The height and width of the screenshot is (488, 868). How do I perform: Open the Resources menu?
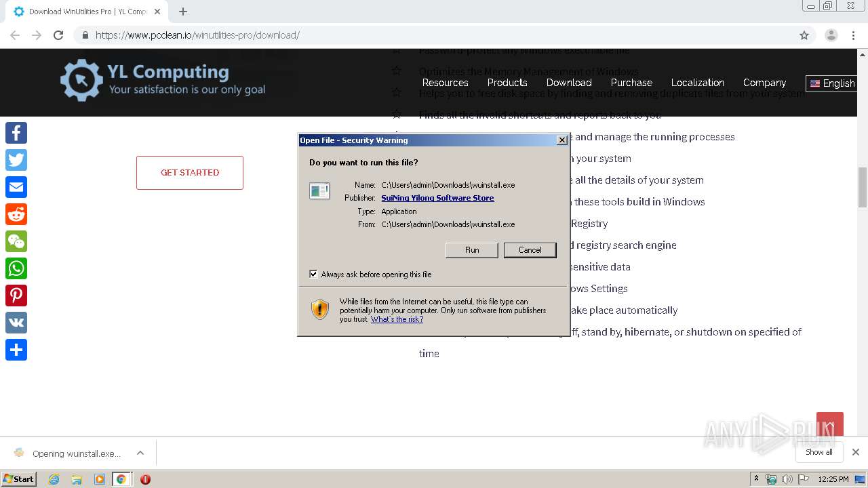coord(445,83)
